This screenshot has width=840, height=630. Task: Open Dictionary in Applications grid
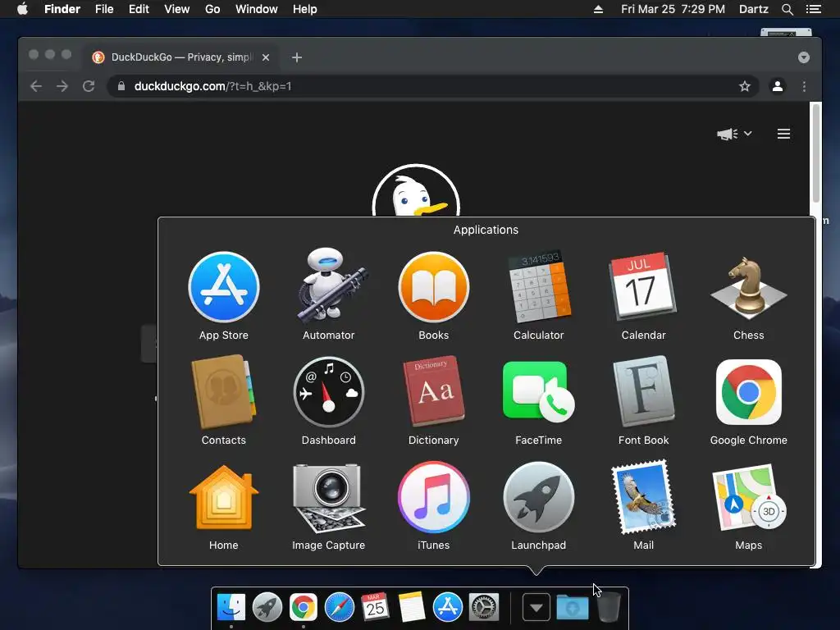click(x=434, y=390)
